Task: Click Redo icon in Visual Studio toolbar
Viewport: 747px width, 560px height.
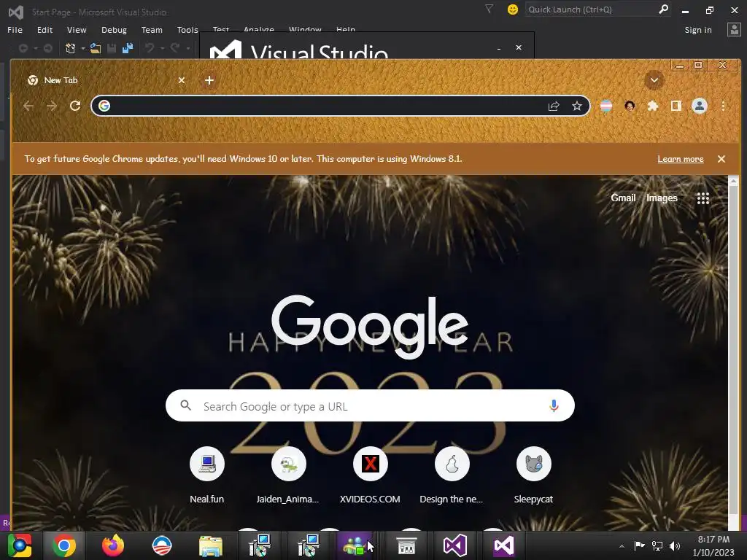Action: [x=175, y=48]
